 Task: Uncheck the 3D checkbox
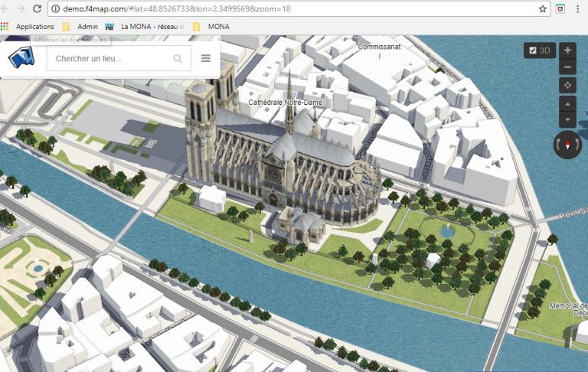click(x=531, y=51)
